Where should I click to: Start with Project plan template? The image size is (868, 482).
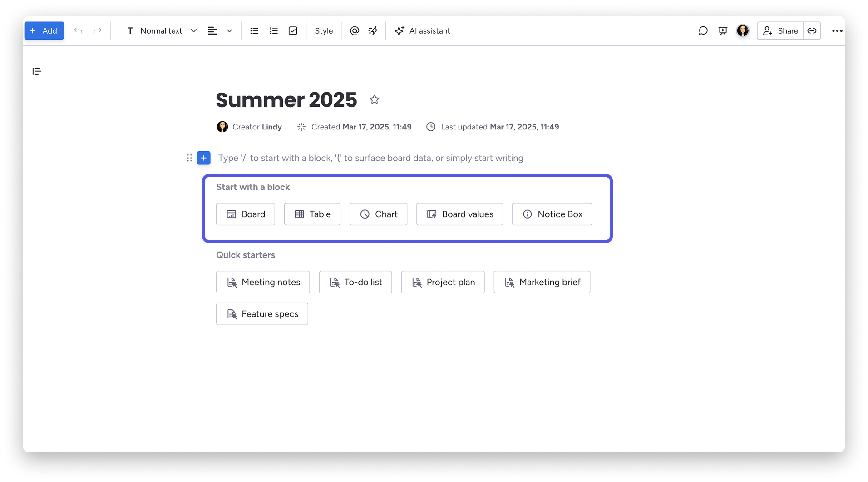point(443,282)
